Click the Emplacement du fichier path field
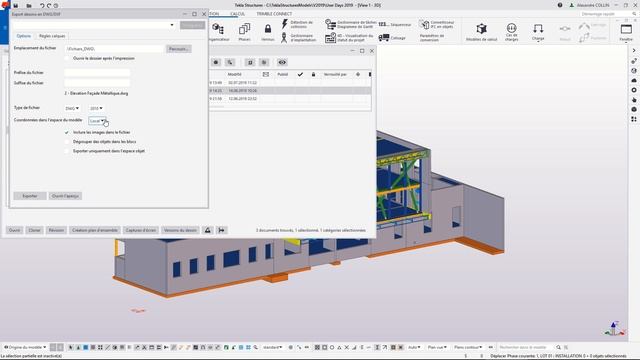The width and height of the screenshot is (640, 360). [114, 49]
